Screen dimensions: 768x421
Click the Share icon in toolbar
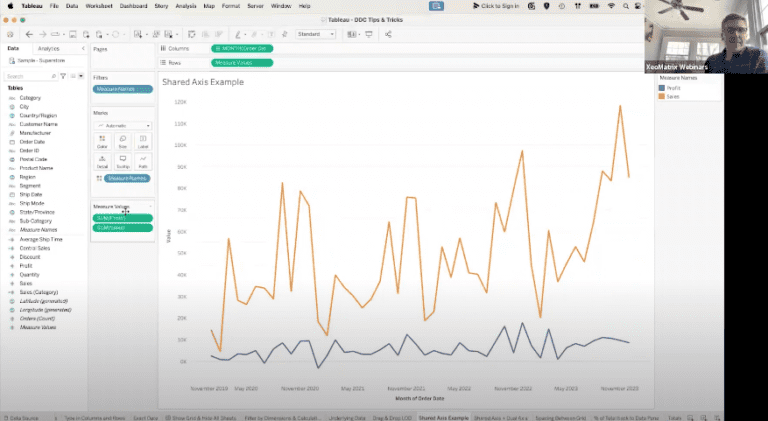pos(388,34)
